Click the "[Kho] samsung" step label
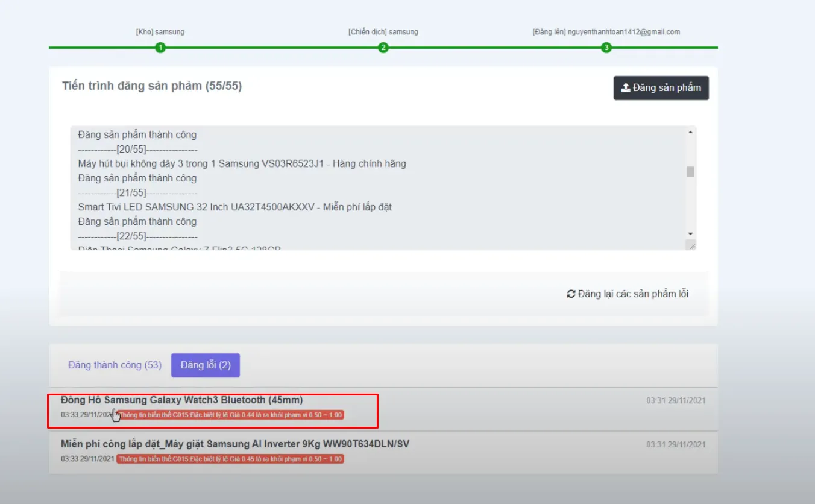This screenshot has height=504, width=815. pyautogui.click(x=160, y=32)
